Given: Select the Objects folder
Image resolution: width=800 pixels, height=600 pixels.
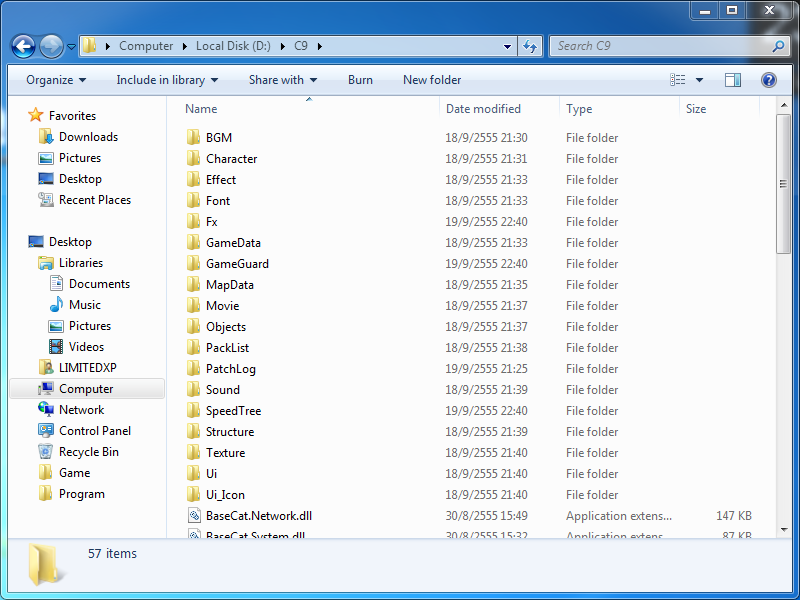Looking at the screenshot, I should 226,327.
